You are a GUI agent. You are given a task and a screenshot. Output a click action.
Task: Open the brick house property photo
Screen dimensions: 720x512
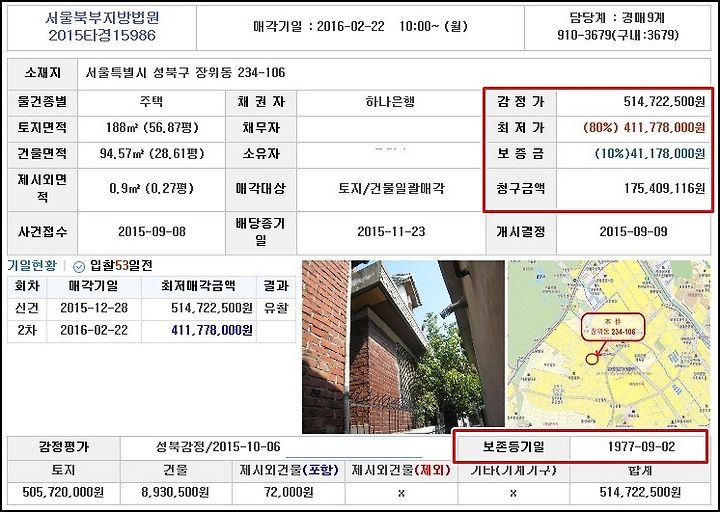[x=403, y=347]
